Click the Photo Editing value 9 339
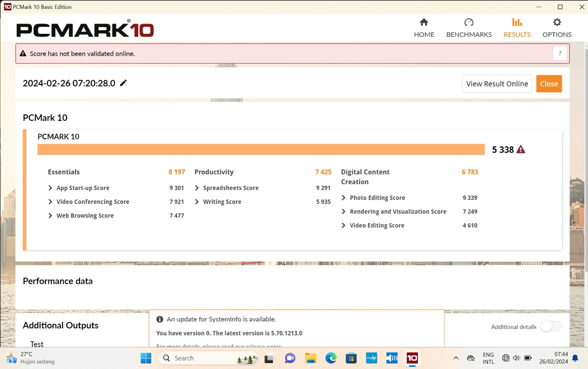588x369 pixels. [470, 198]
